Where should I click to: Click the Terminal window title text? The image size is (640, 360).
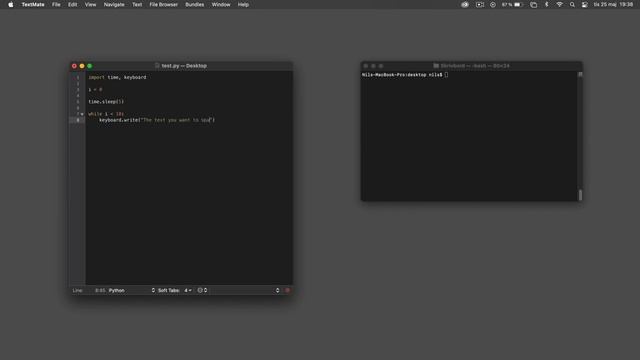click(475, 66)
